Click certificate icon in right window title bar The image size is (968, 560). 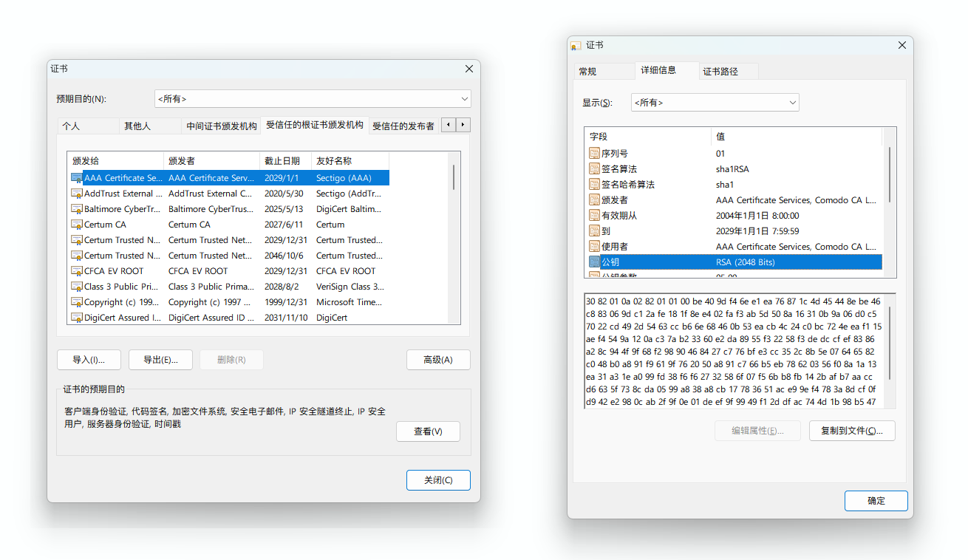tap(576, 46)
